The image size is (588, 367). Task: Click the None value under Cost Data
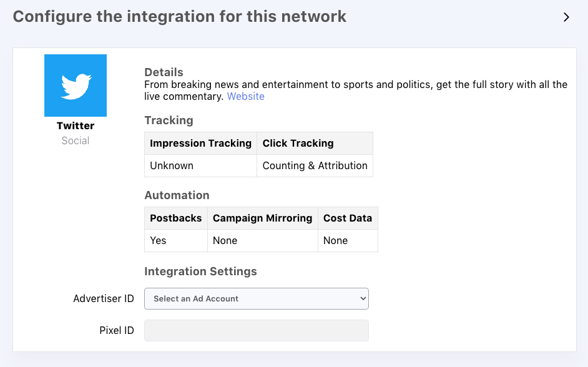point(335,240)
